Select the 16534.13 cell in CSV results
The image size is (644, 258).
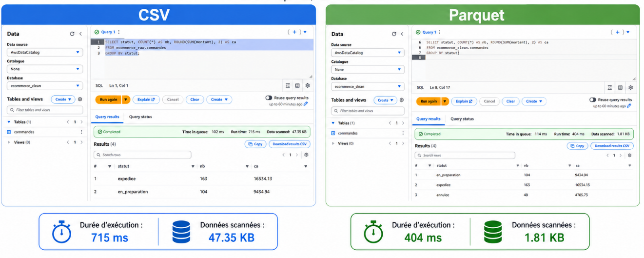coord(263,179)
